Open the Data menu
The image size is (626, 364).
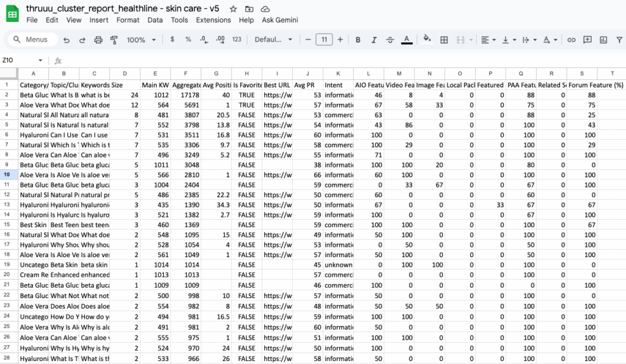point(155,20)
